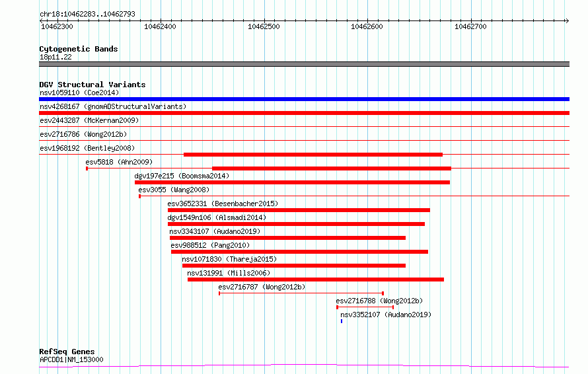This screenshot has width=588, height=374.
Task: Open the nsv1071830 (Thareja2015) label
Action: tap(229, 259)
